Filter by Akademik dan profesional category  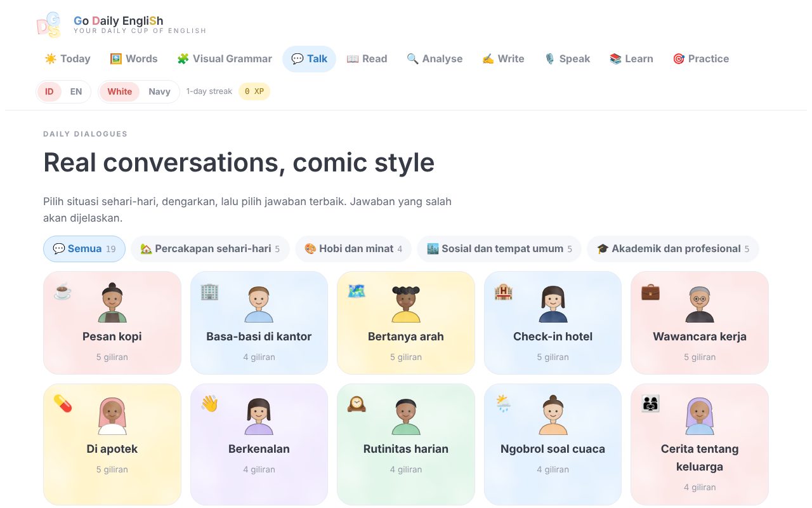pos(672,249)
